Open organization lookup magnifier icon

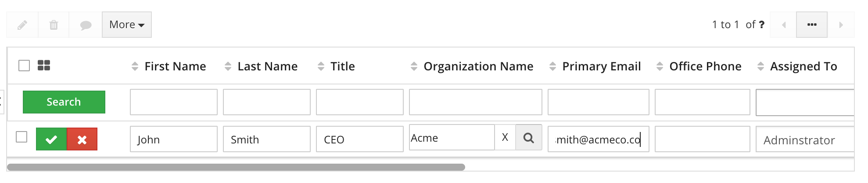[529, 138]
